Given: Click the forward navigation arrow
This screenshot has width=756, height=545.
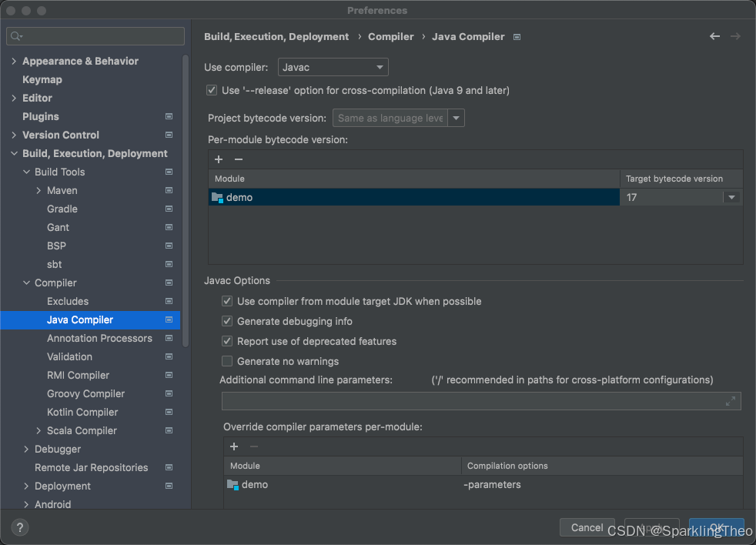Looking at the screenshot, I should (x=736, y=35).
